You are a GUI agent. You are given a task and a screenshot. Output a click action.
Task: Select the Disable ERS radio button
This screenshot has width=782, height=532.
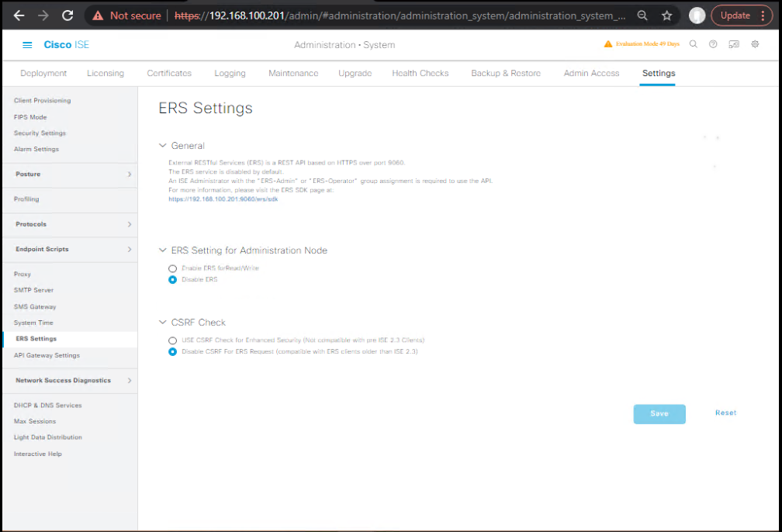pos(172,280)
